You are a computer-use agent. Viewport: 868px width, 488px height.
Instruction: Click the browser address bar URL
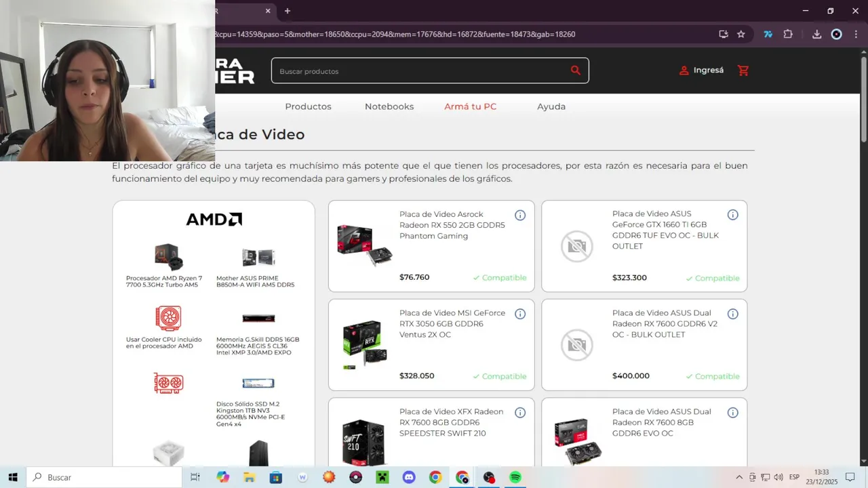point(395,34)
